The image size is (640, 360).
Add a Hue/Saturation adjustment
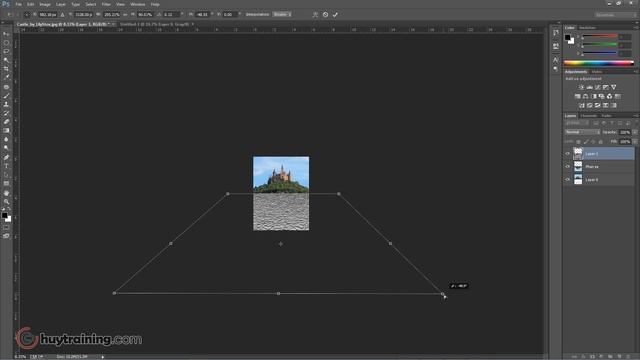[x=578, y=96]
